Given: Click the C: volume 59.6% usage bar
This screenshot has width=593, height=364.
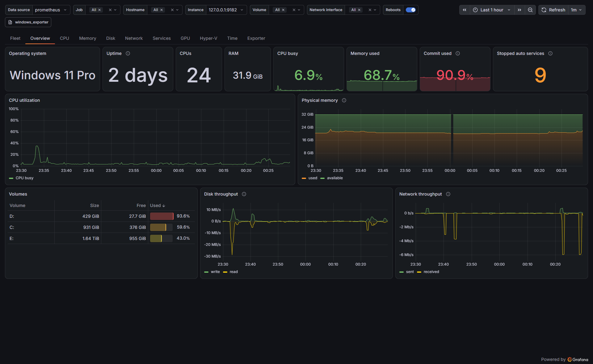Looking at the screenshot, I should [x=162, y=227].
